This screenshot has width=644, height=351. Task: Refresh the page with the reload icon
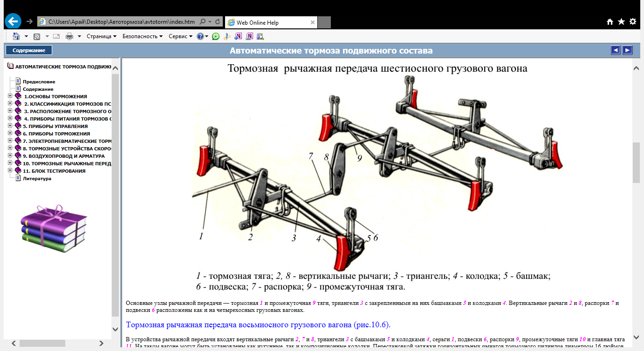(x=219, y=22)
